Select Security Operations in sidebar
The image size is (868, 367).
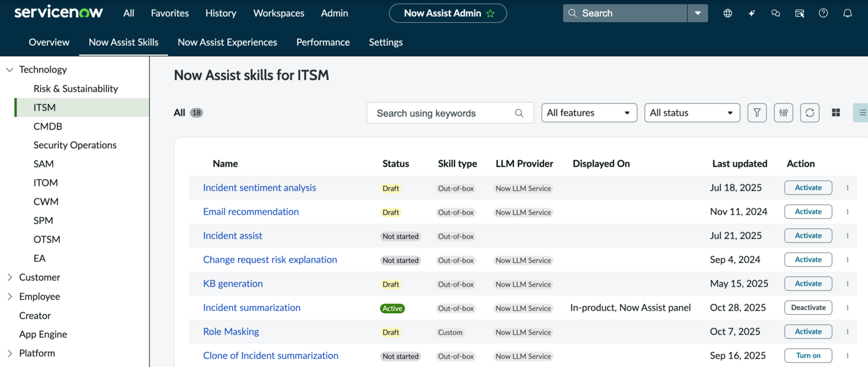(75, 145)
